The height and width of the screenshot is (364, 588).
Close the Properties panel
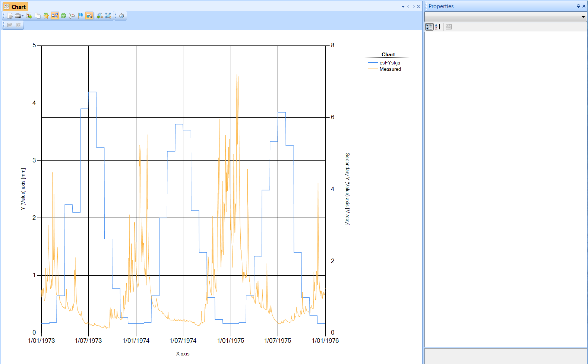tap(584, 6)
